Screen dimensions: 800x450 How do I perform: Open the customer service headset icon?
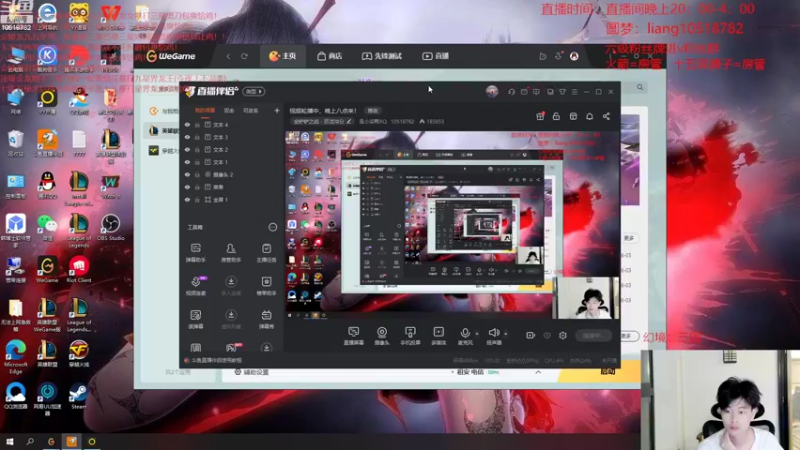511,92
